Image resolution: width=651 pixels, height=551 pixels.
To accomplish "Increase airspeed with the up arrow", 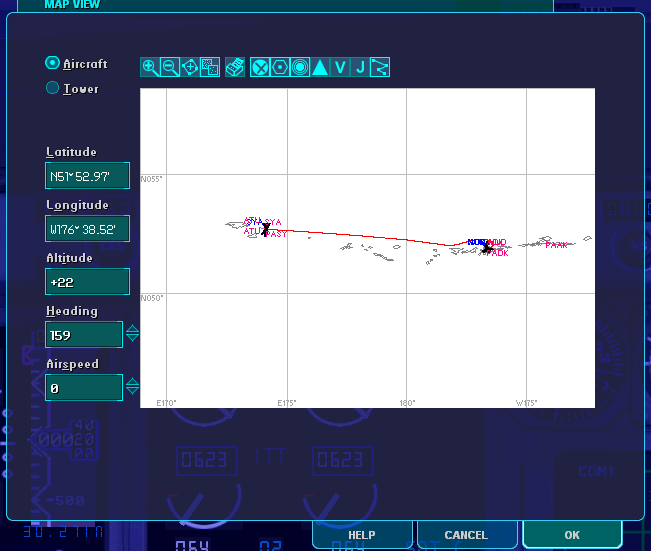I will (x=132, y=382).
